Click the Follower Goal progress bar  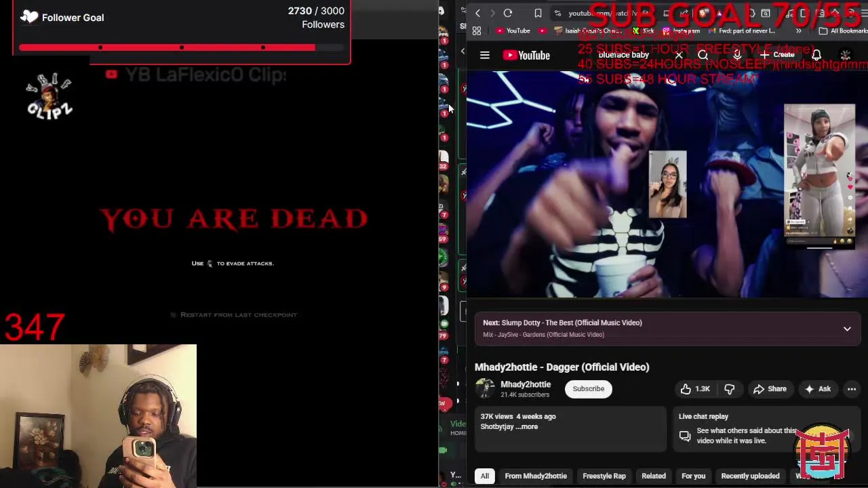point(181,47)
